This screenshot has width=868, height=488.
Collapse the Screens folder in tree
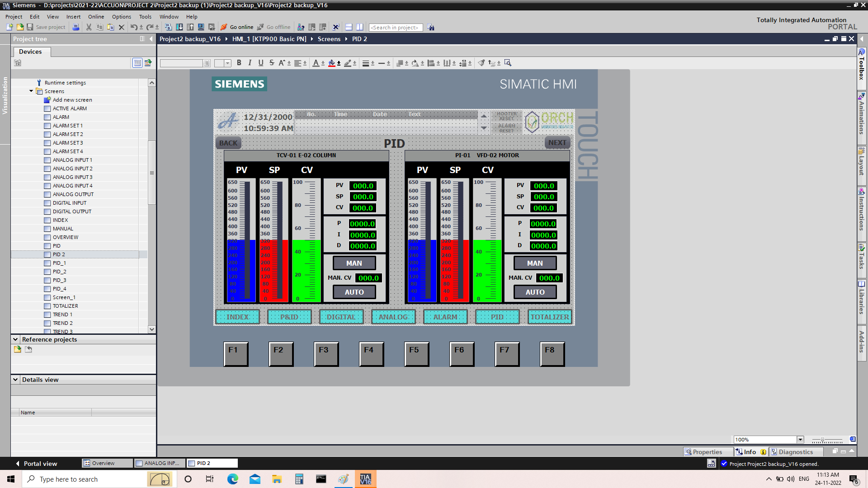coord(31,91)
